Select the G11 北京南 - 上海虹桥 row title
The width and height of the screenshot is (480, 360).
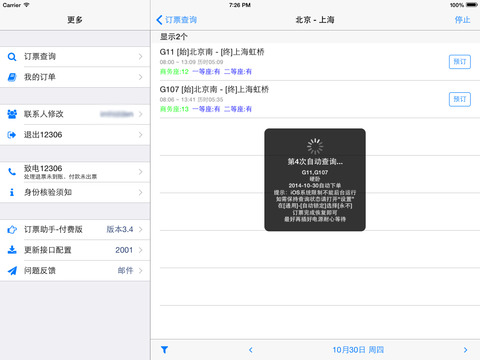click(212, 52)
